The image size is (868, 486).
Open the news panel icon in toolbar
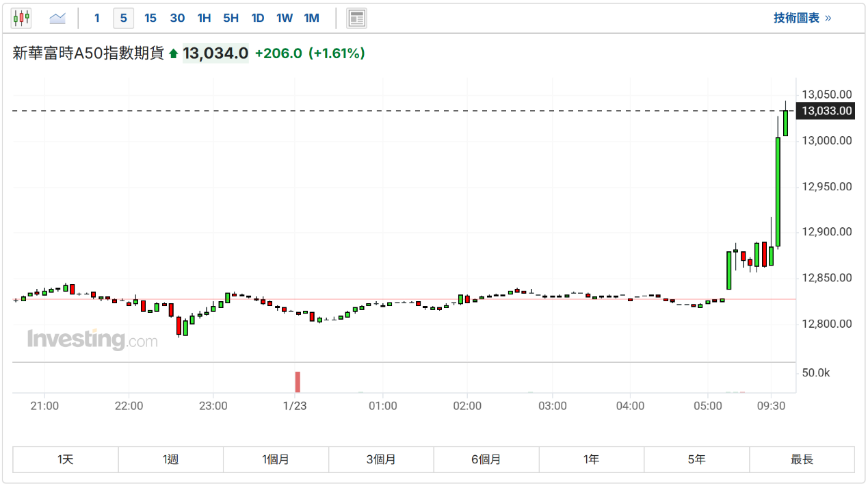[356, 18]
